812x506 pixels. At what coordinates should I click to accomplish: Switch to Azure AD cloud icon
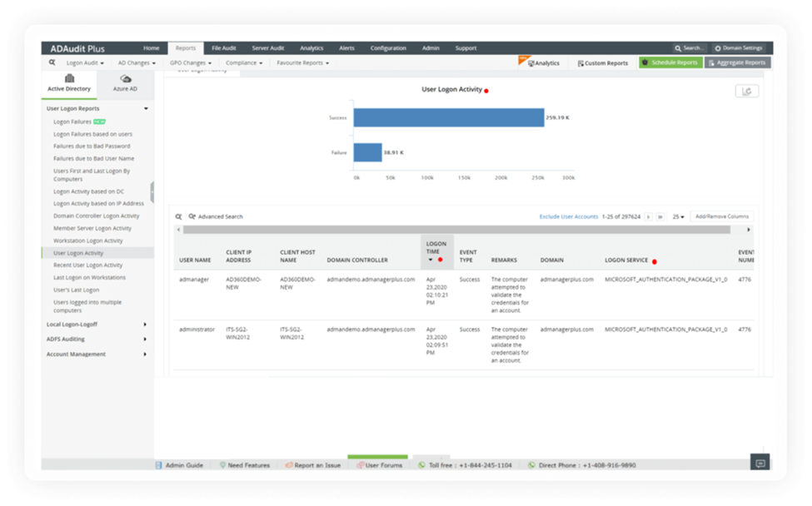point(125,78)
